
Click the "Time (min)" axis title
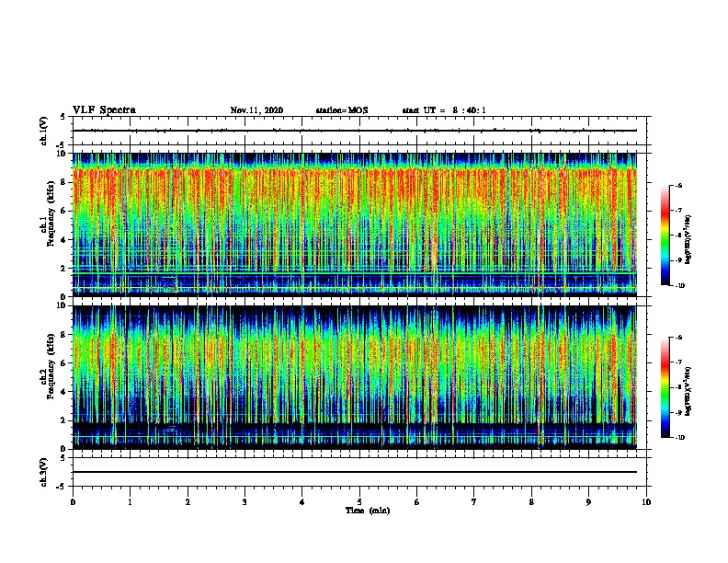(x=368, y=511)
